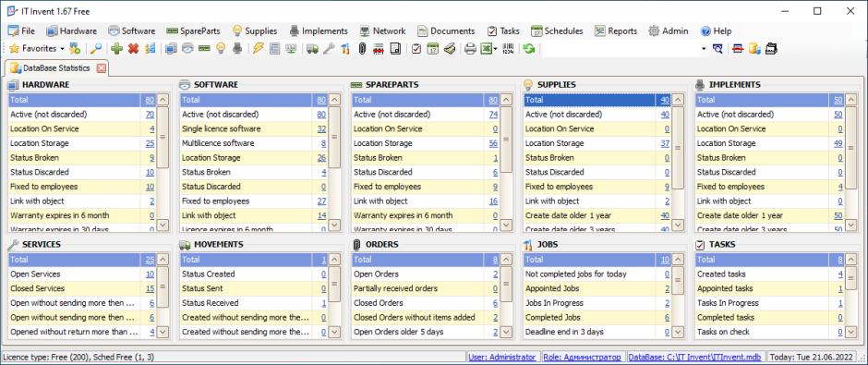Select Software row Multilicence software
The width and height of the screenshot is (868, 365).
254,143
